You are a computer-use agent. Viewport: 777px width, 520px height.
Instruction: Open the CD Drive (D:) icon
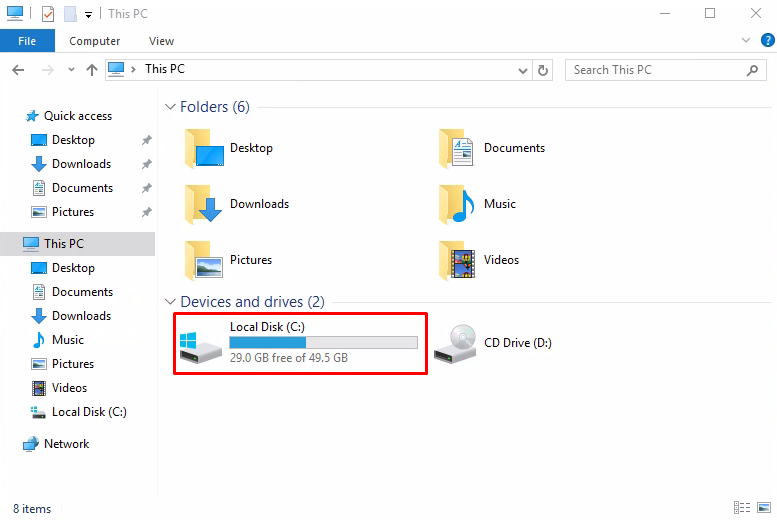pos(455,343)
